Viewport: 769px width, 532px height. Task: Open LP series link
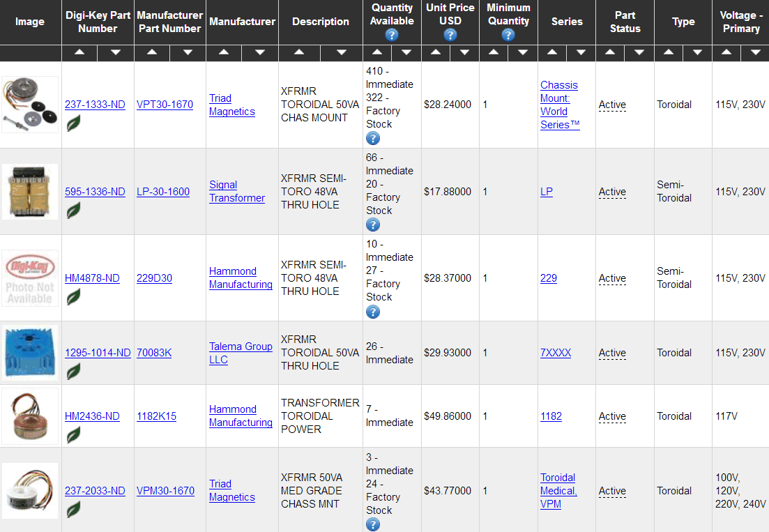(547, 192)
